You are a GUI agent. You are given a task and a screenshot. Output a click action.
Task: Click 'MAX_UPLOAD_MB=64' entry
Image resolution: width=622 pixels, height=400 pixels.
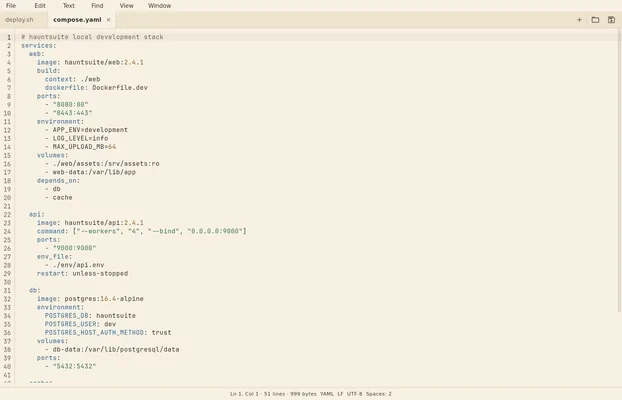coord(84,147)
